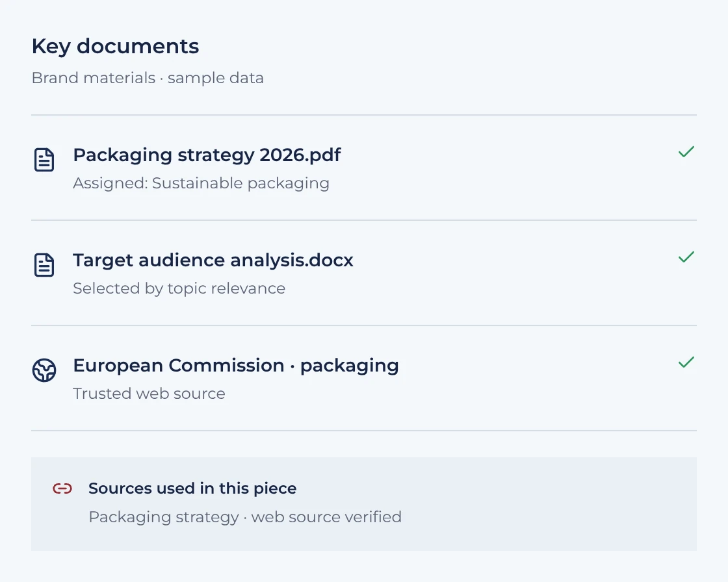Click 'Packaging strategy · web source verified' text
The height and width of the screenshot is (582, 728).
point(245,517)
